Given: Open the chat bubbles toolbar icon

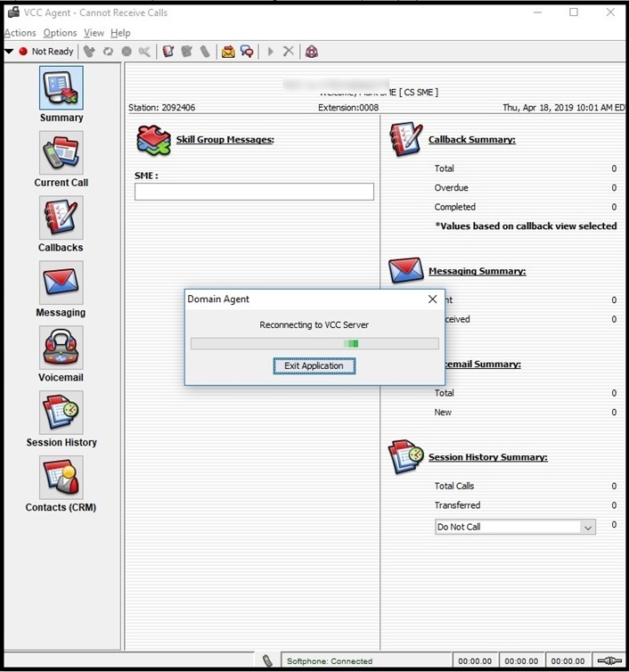Looking at the screenshot, I should click(x=247, y=52).
